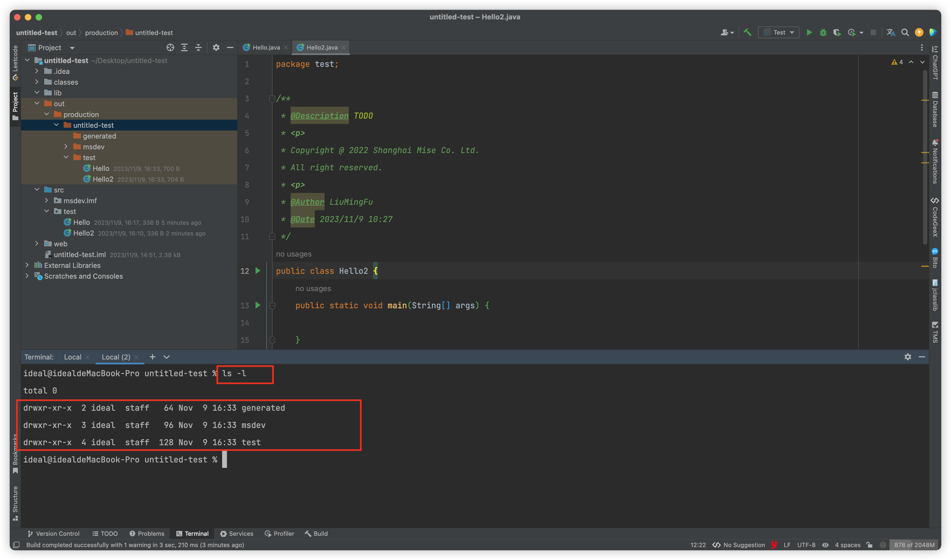Expand External Libraries node
This screenshot has width=951, height=560.
[x=27, y=265]
